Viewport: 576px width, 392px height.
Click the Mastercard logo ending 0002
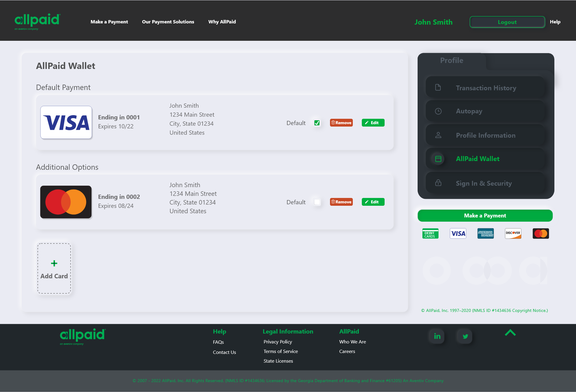66,202
